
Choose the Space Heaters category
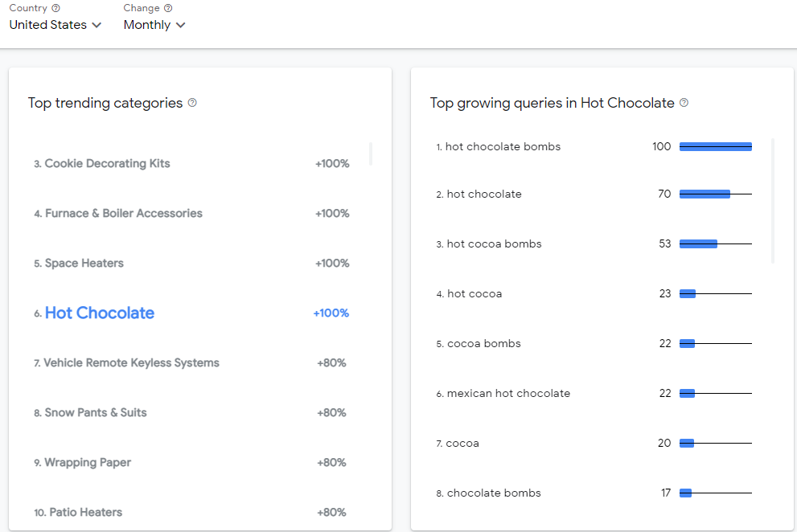(x=84, y=263)
